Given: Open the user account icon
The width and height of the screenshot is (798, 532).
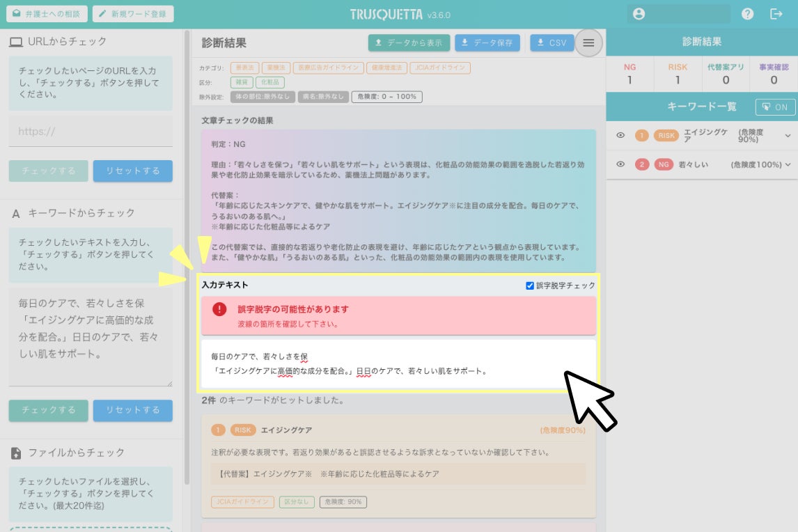Looking at the screenshot, I should 639,14.
